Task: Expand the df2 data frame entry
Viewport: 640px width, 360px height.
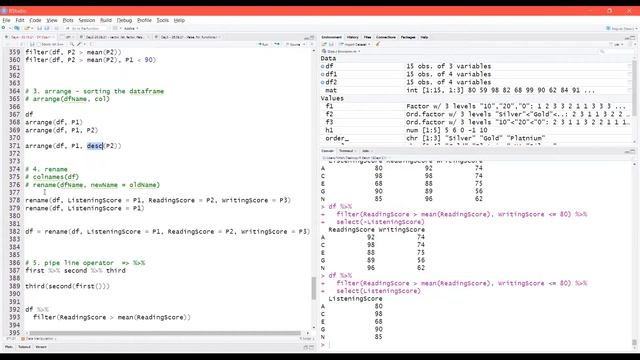Action: pyautogui.click(x=322, y=82)
